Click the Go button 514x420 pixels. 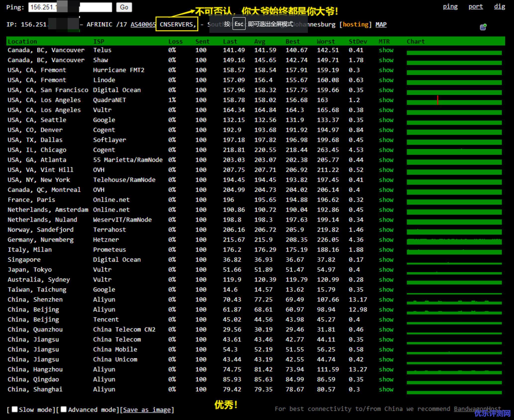coord(124,7)
